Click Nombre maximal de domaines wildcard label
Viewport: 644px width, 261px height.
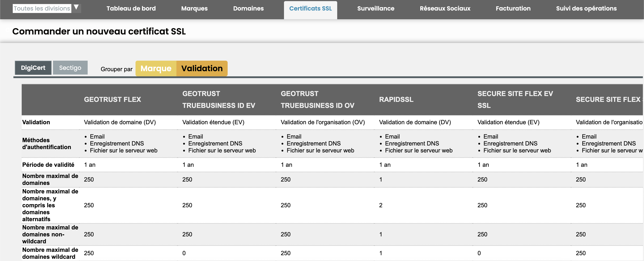tap(50, 253)
